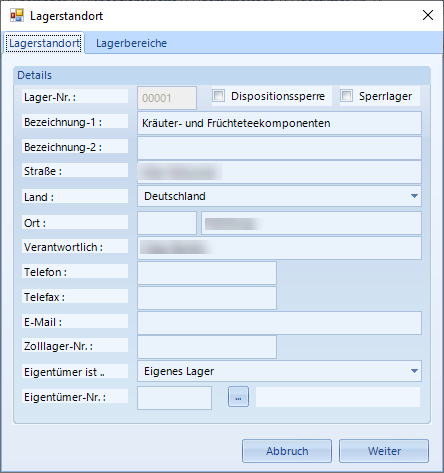
Task: Close the Lagerstandort dialog window
Action: point(428,15)
